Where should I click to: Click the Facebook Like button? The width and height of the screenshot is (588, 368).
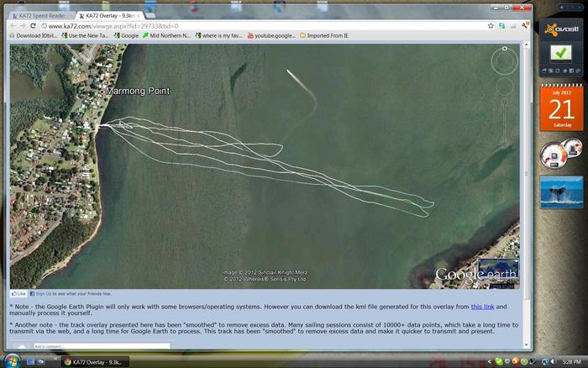(x=18, y=294)
